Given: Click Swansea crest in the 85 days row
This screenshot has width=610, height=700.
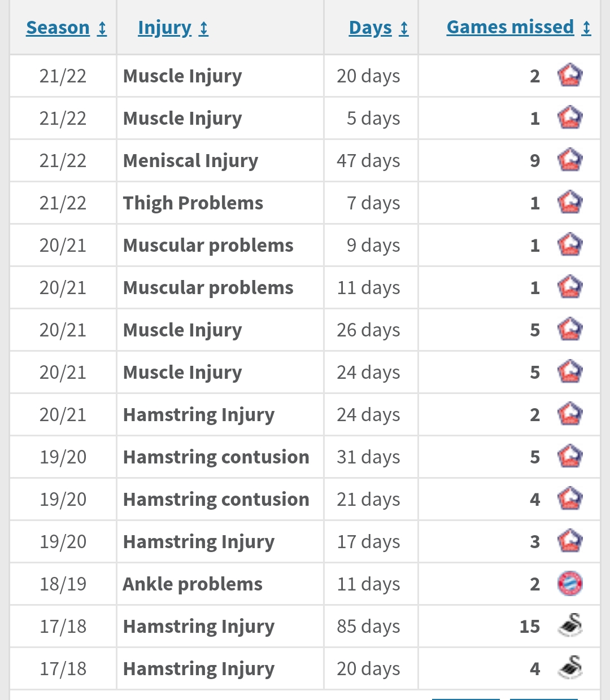Looking at the screenshot, I should tap(570, 625).
